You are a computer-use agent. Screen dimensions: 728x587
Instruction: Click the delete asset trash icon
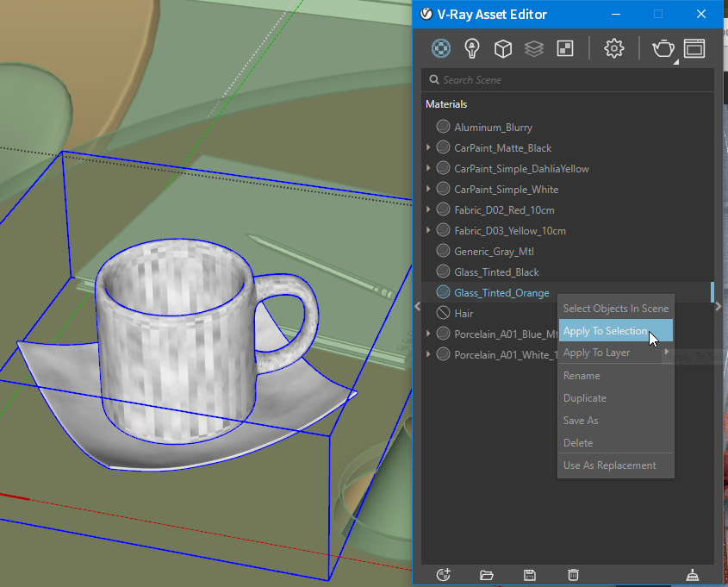click(x=574, y=575)
